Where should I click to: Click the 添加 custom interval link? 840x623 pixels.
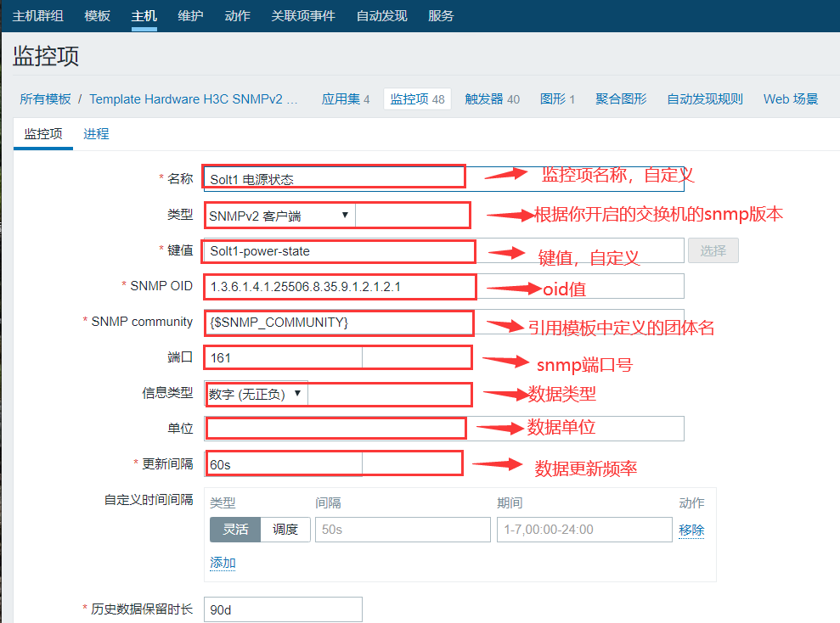pos(223,563)
